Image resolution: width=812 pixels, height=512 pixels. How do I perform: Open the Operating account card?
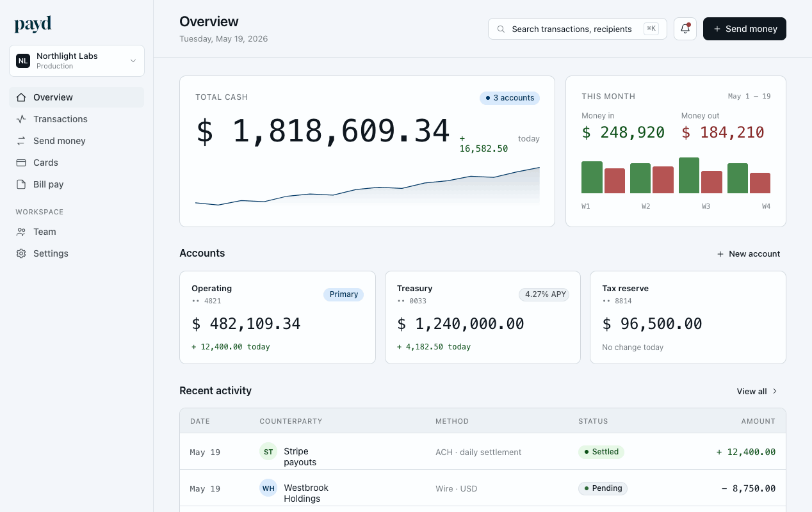click(x=277, y=317)
